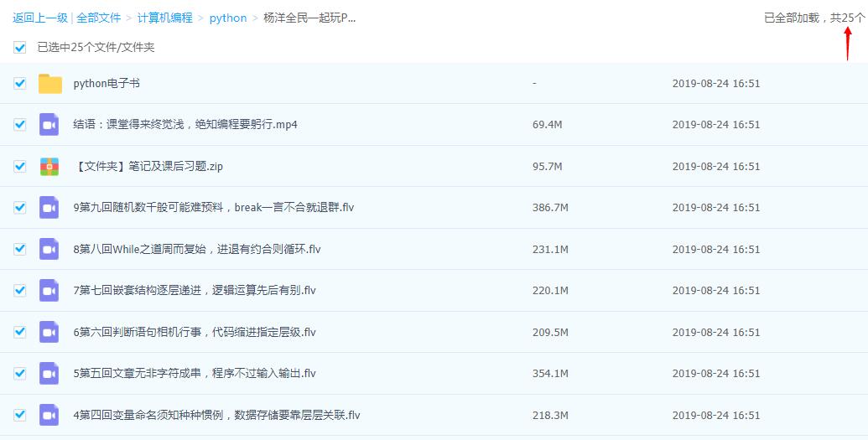
Task: Click video icon for 6第六回 判断语句 file
Action: (49, 332)
